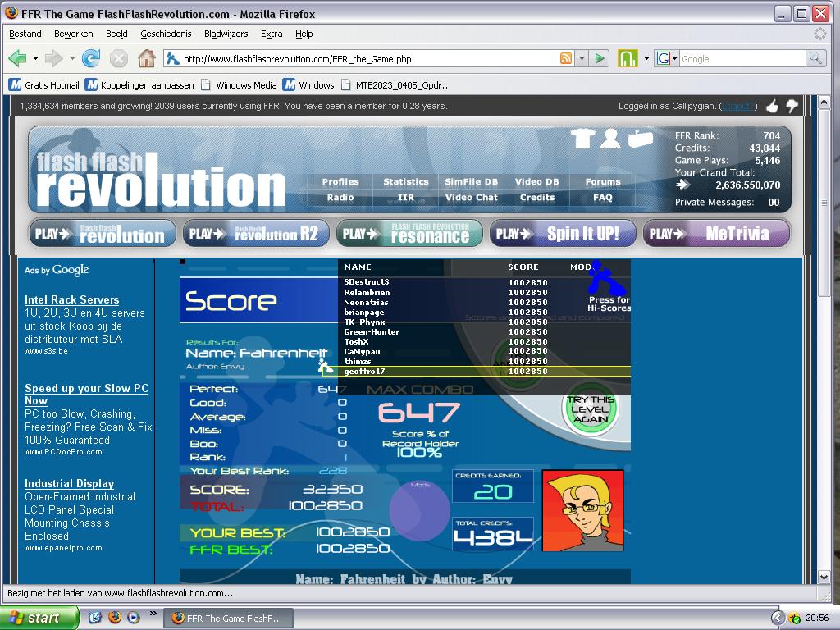Click the green Go arrow button
Viewport: 840px width, 630px height.
pyautogui.click(x=600, y=58)
